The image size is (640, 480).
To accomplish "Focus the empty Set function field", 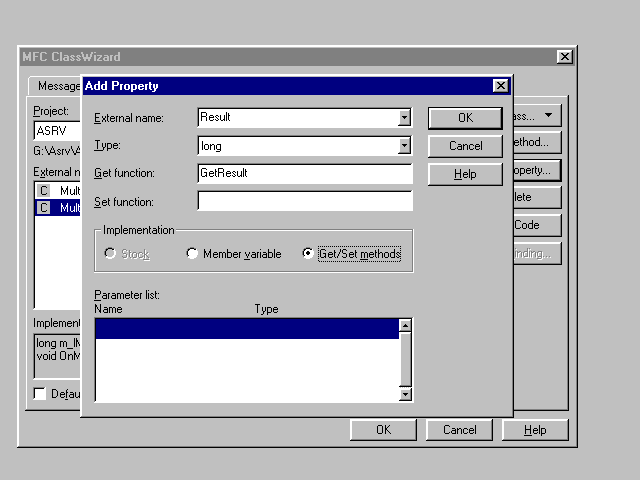I will pos(304,201).
